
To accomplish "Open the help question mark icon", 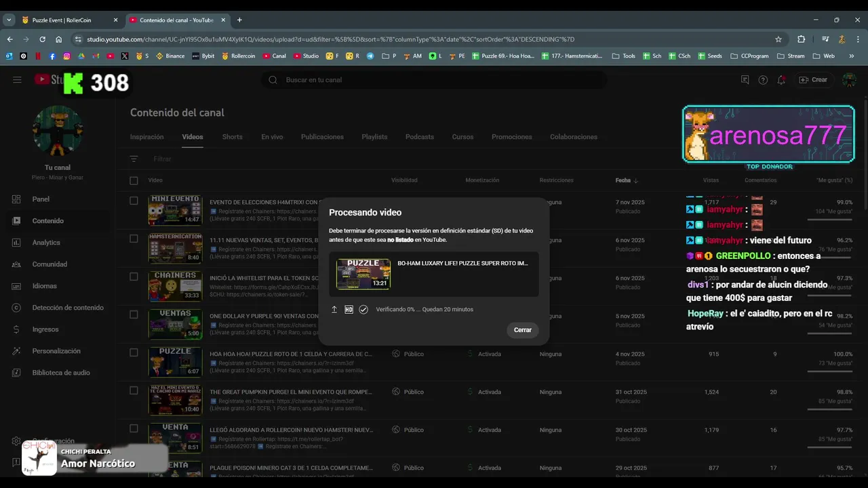I will (x=763, y=80).
